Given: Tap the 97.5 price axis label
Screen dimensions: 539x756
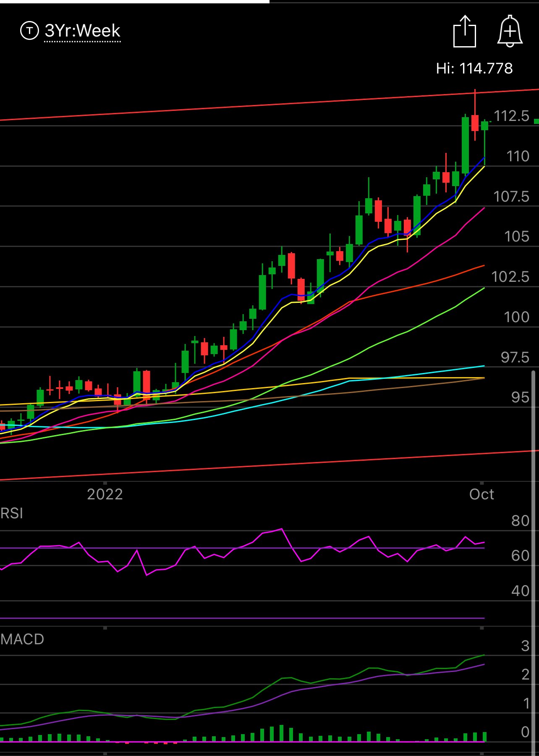Looking at the screenshot, I should [x=515, y=357].
